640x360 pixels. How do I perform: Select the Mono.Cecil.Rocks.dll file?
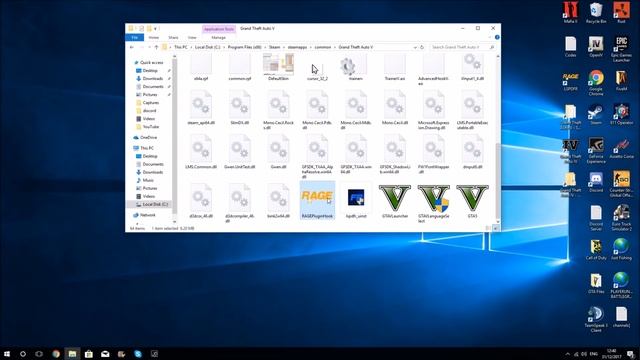point(278,110)
